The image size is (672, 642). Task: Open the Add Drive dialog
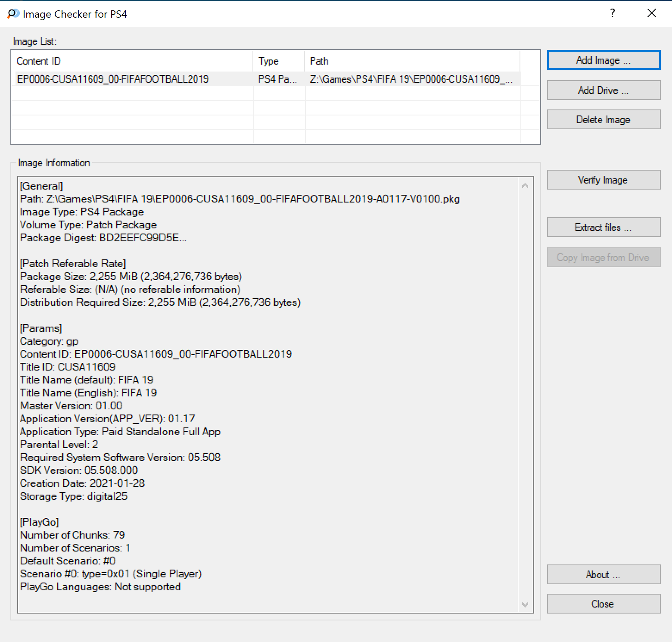tap(604, 90)
